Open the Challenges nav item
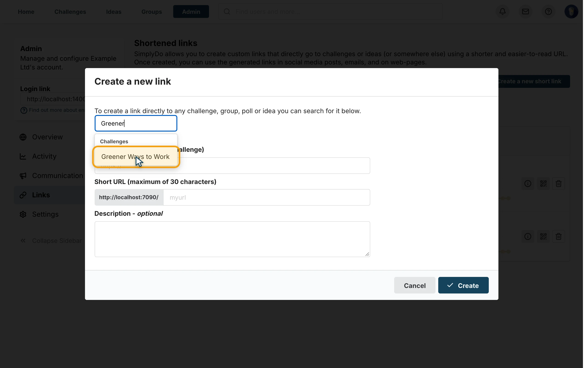The width and height of the screenshot is (588, 368). (70, 12)
